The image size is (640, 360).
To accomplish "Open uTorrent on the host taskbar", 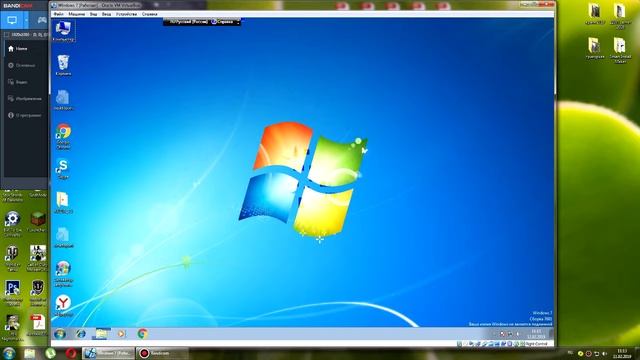I will click(x=50, y=353).
